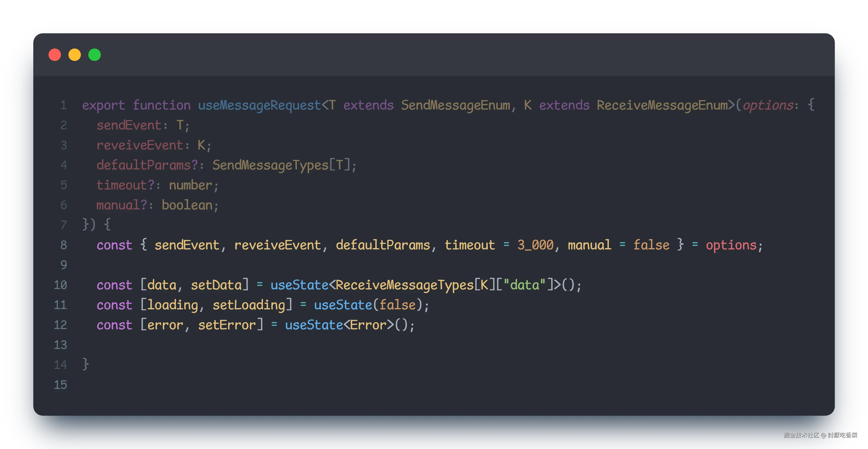Click the closing brace on line 14
Image resolution: width=868 pixels, height=449 pixels.
coord(86,364)
